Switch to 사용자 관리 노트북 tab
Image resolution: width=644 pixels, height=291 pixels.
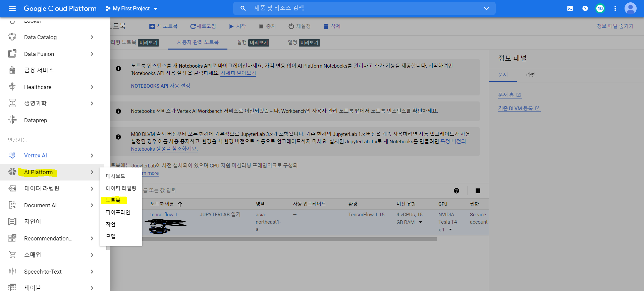point(198,42)
